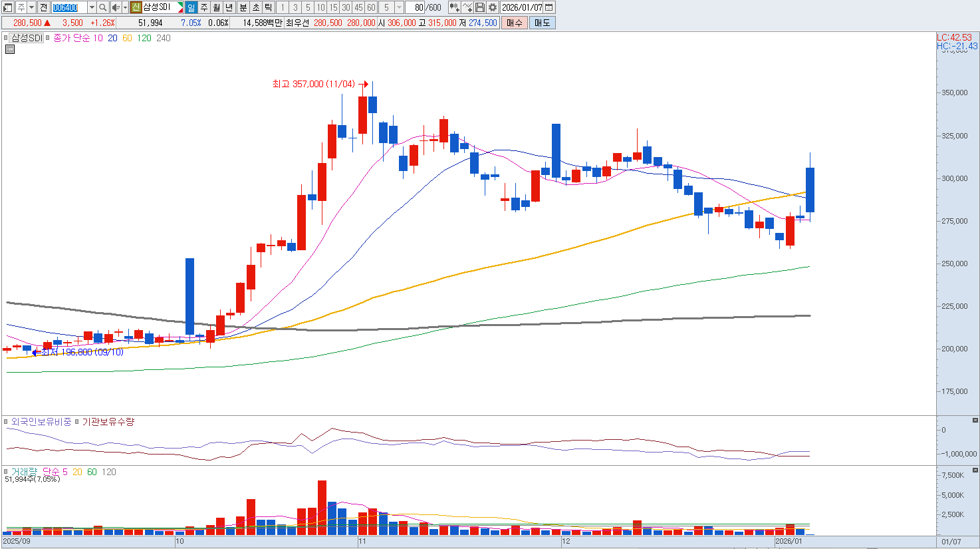Click the speaker sound icon in toolbar
Screen dimensions: 980x549
click(116, 7)
